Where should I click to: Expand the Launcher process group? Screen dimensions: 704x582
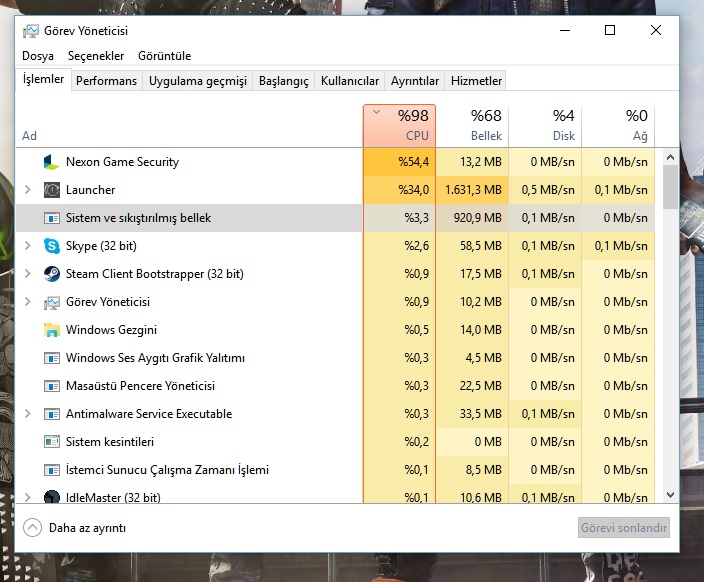27,190
